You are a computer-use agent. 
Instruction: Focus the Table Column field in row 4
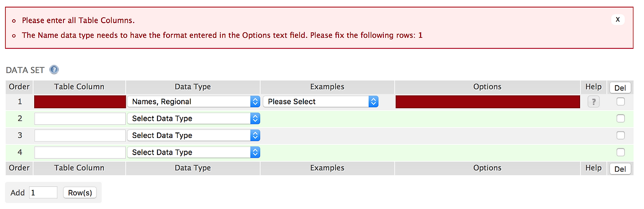tap(80, 152)
